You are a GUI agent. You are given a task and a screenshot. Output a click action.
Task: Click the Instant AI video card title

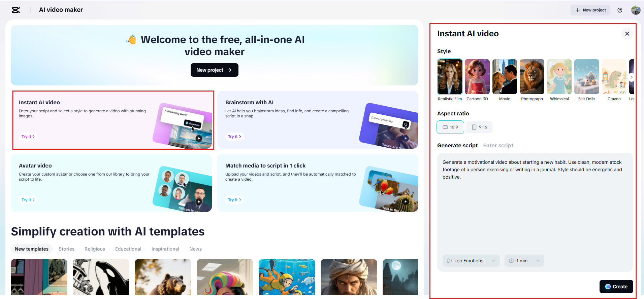point(39,102)
